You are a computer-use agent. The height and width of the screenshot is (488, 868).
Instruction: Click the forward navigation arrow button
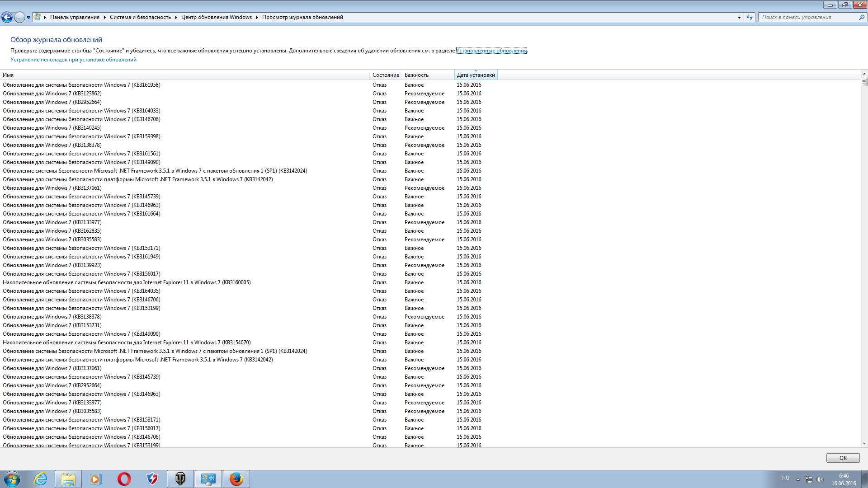(19, 17)
